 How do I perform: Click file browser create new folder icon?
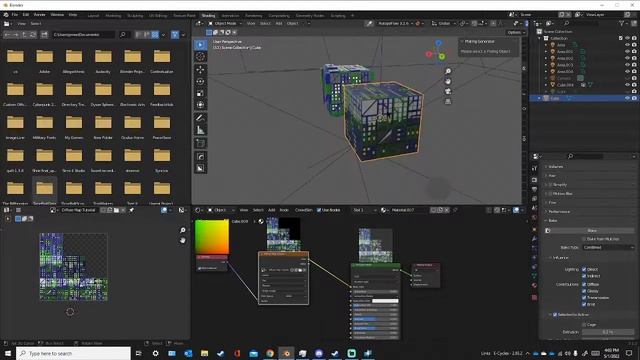coord(44,35)
